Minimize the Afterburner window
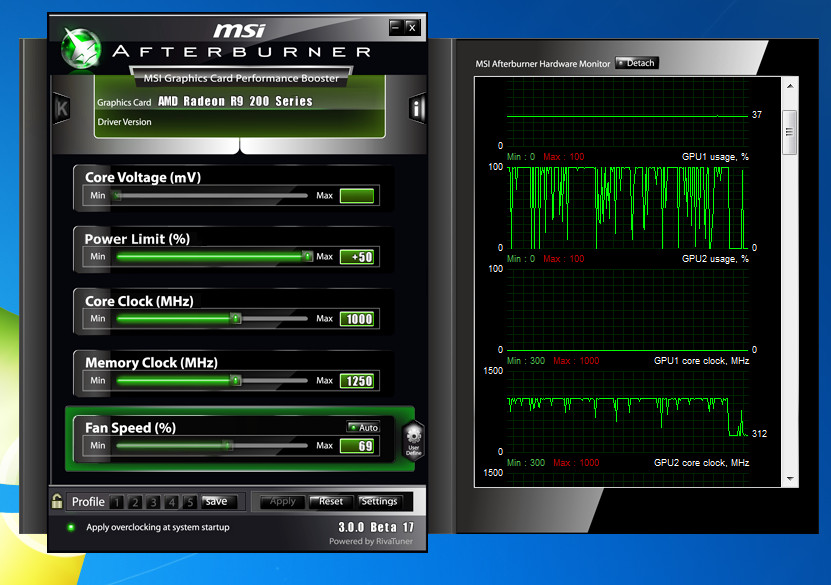 coord(396,27)
